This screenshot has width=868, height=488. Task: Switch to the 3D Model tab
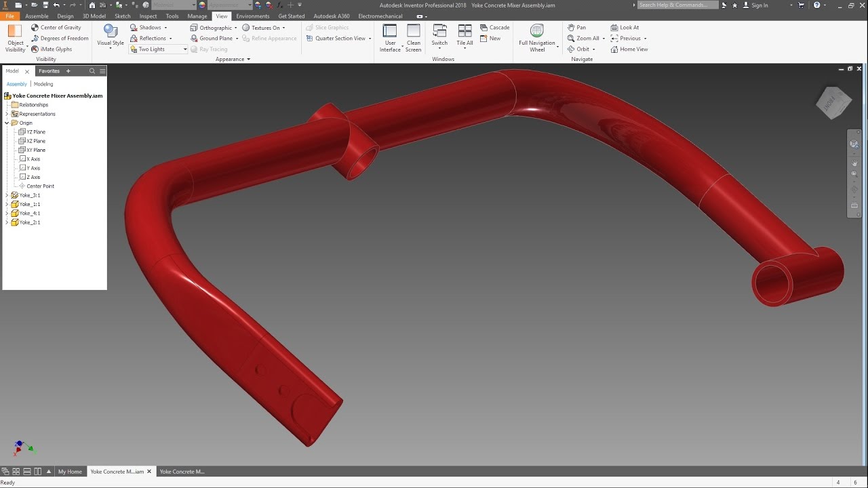94,16
